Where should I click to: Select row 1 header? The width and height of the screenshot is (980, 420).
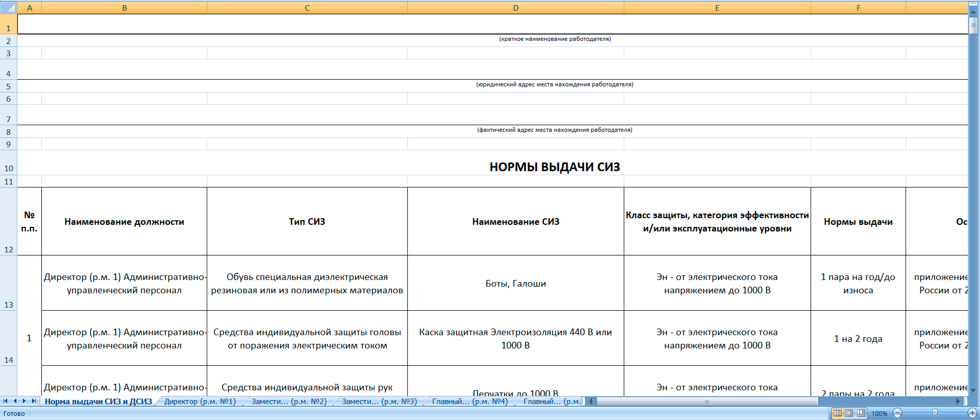click(x=8, y=24)
